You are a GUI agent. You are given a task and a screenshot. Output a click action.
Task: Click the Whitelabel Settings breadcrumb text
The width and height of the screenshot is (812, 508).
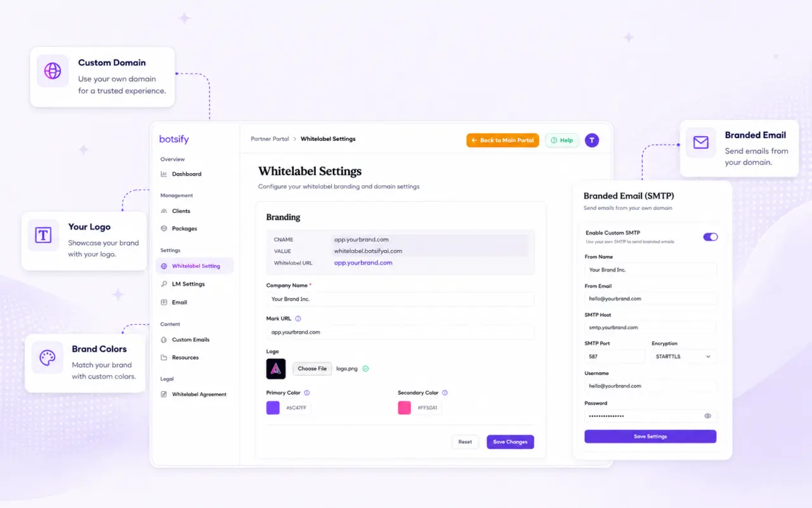(328, 139)
